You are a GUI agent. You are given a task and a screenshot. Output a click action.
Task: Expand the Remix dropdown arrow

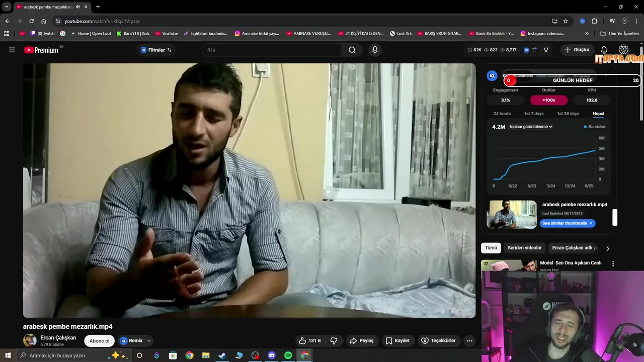tap(149, 341)
